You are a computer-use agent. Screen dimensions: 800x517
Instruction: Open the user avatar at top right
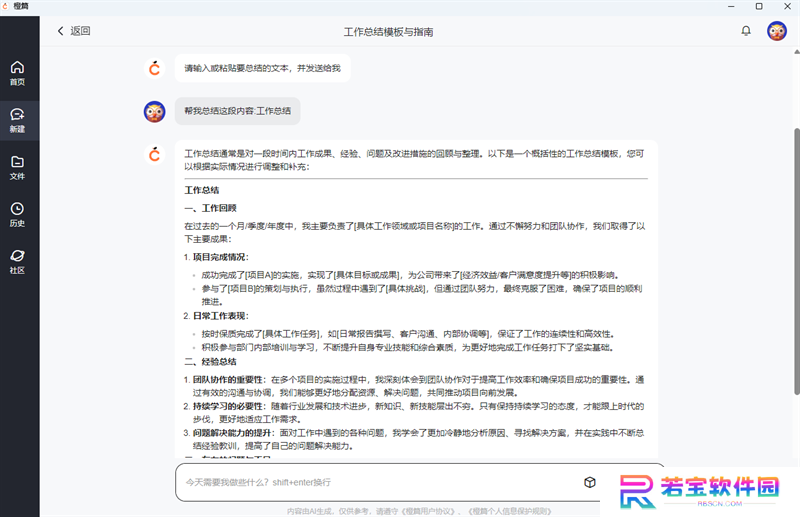(x=777, y=31)
